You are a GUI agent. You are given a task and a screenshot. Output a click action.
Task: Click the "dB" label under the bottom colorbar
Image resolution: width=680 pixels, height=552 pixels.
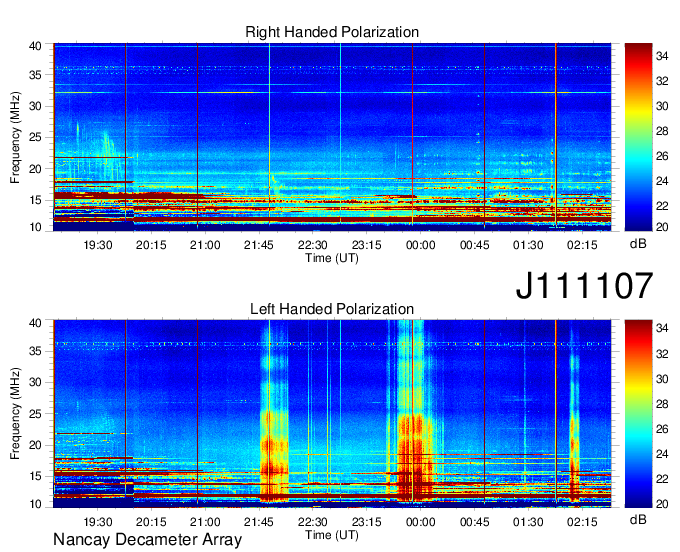638,520
